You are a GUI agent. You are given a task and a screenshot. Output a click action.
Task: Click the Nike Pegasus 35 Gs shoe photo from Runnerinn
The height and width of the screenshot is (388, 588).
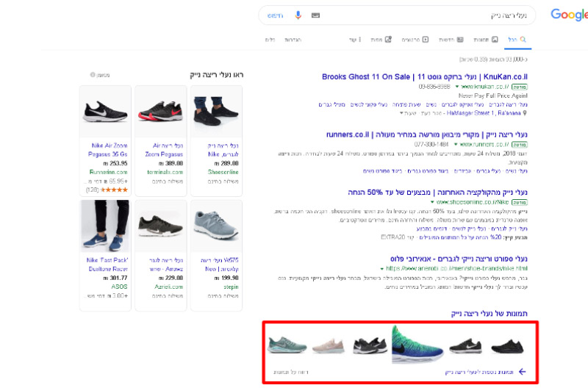click(x=105, y=112)
